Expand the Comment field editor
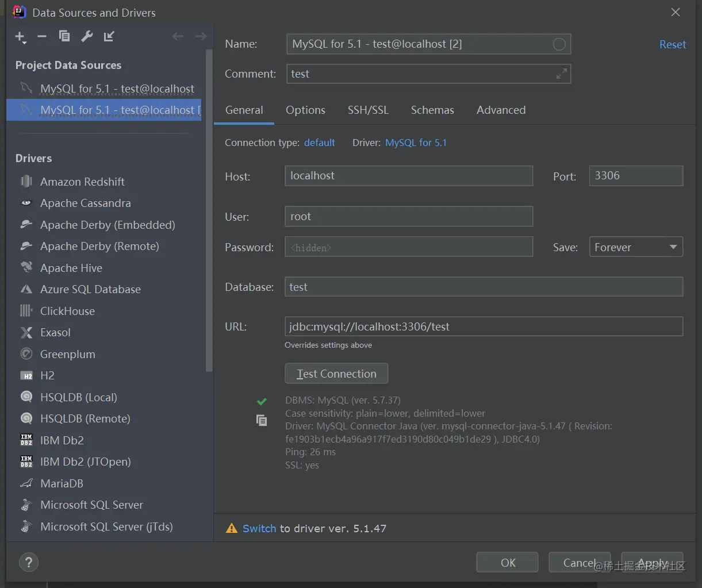 coord(562,74)
